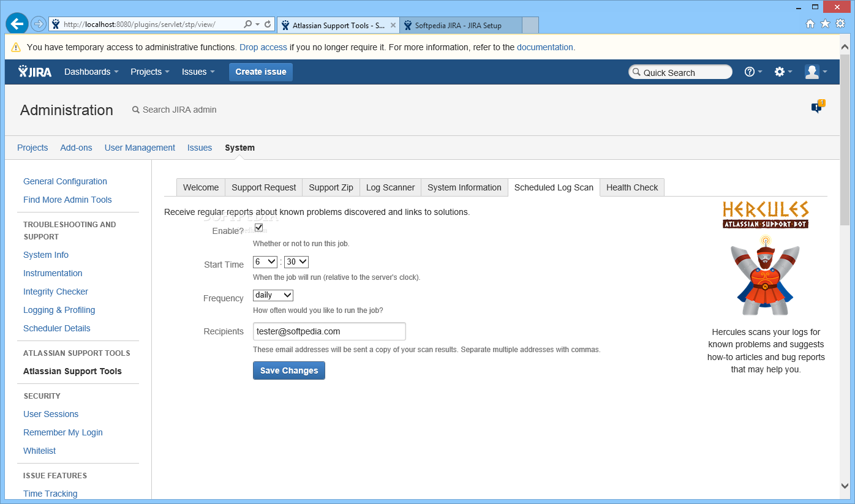
Task: Open the Issues admin section
Action: click(200, 148)
